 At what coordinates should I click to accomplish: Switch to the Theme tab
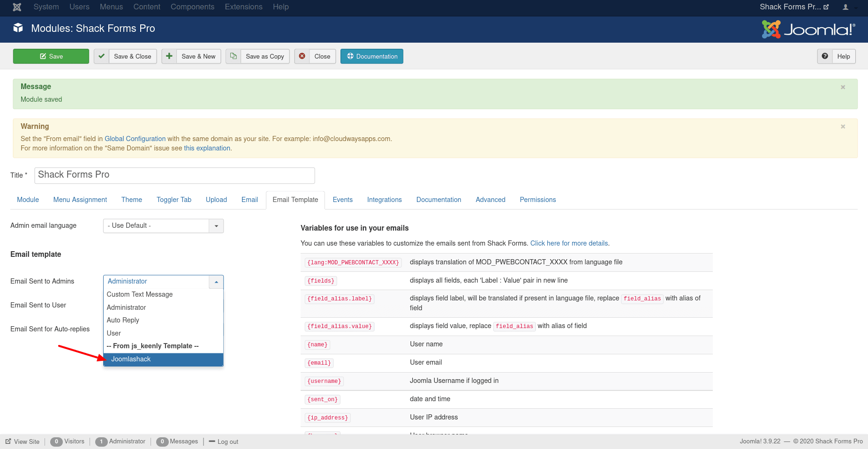coord(132,200)
